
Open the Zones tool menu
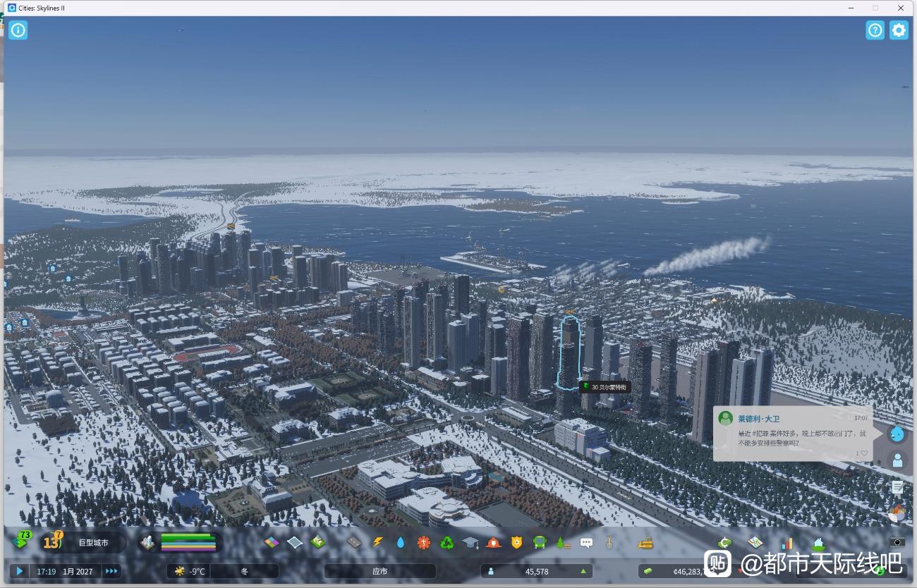(272, 542)
